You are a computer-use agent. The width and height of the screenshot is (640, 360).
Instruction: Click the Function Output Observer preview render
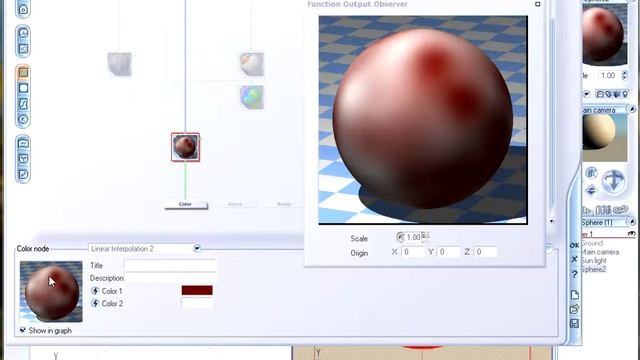coord(423,120)
